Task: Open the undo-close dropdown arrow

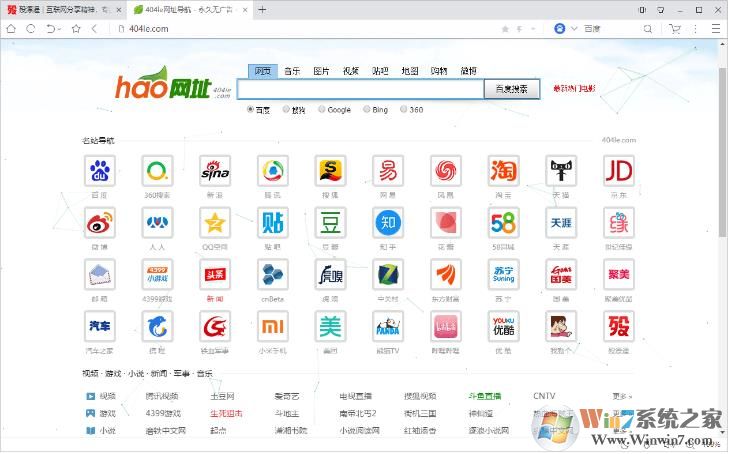Action: pos(60,29)
